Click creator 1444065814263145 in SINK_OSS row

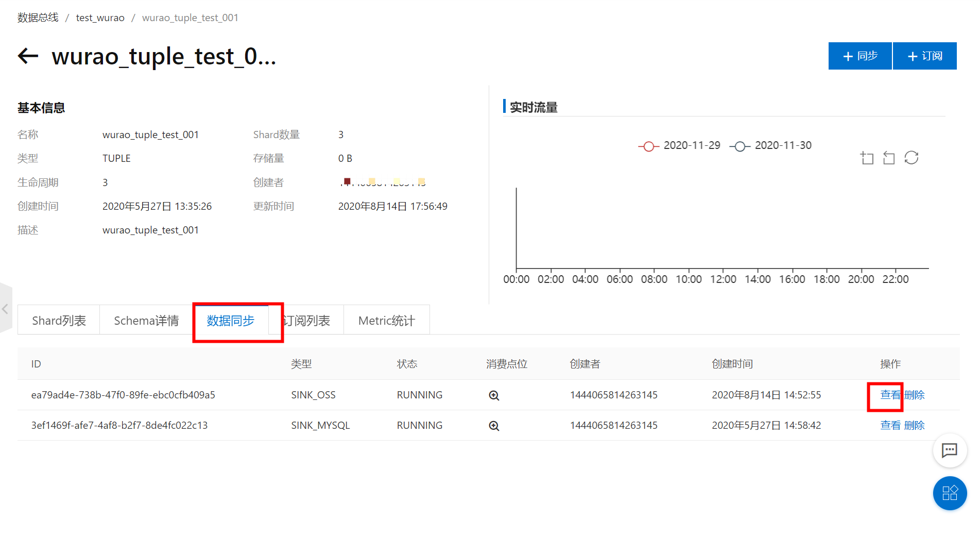[x=614, y=395]
